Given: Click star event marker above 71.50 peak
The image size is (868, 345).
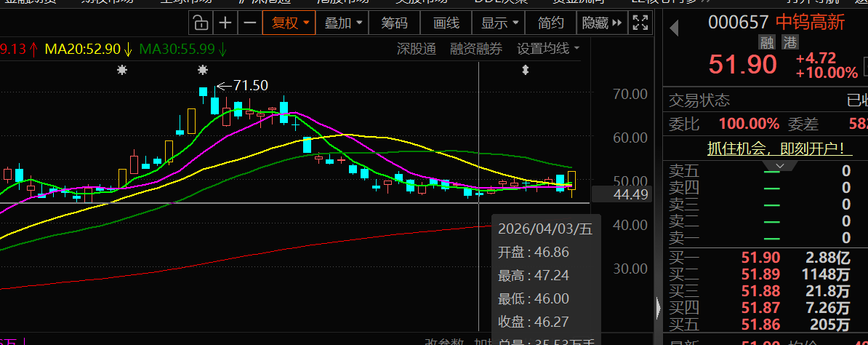Looking at the screenshot, I should click(203, 70).
